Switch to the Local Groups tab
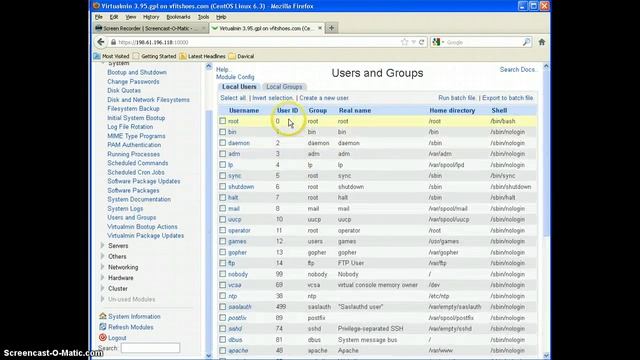The width and height of the screenshot is (640, 360). [x=284, y=87]
